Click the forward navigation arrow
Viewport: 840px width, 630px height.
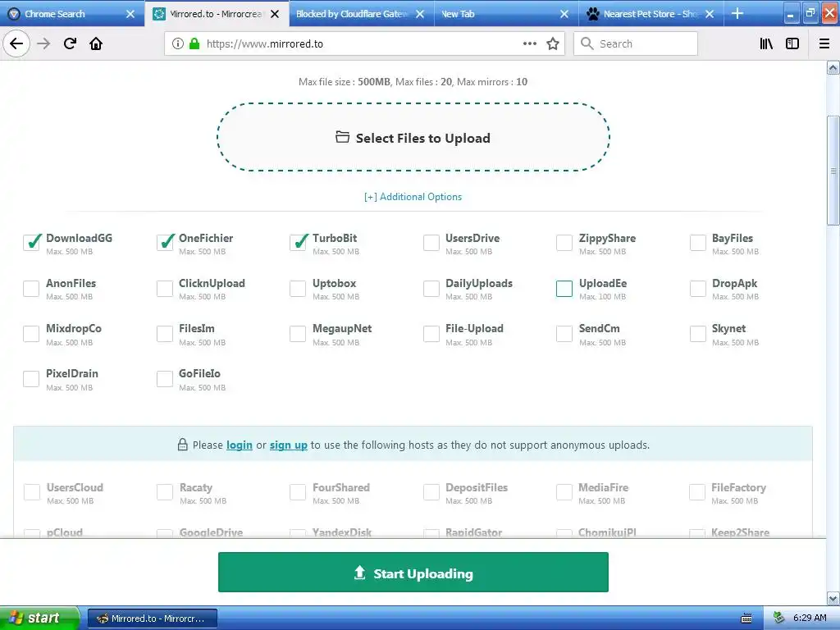pyautogui.click(x=43, y=43)
